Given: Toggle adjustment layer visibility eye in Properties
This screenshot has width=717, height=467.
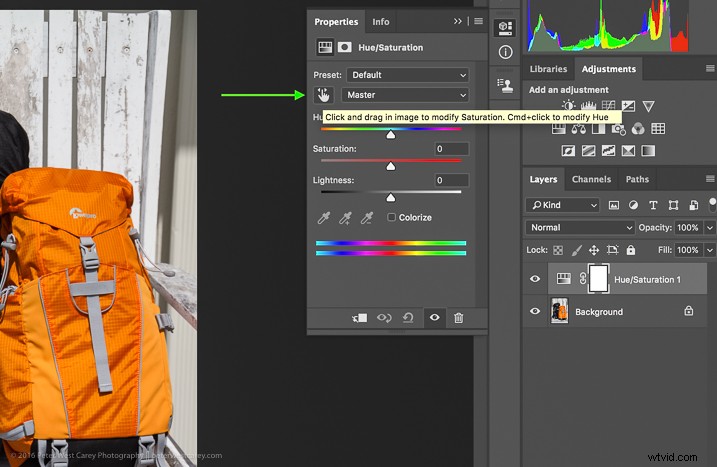Looking at the screenshot, I should 434,317.
